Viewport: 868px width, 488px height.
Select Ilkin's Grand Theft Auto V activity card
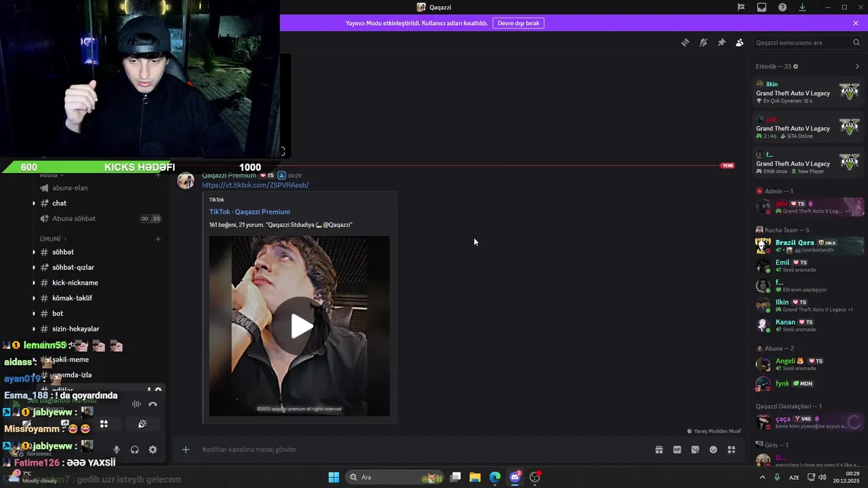pos(808,92)
